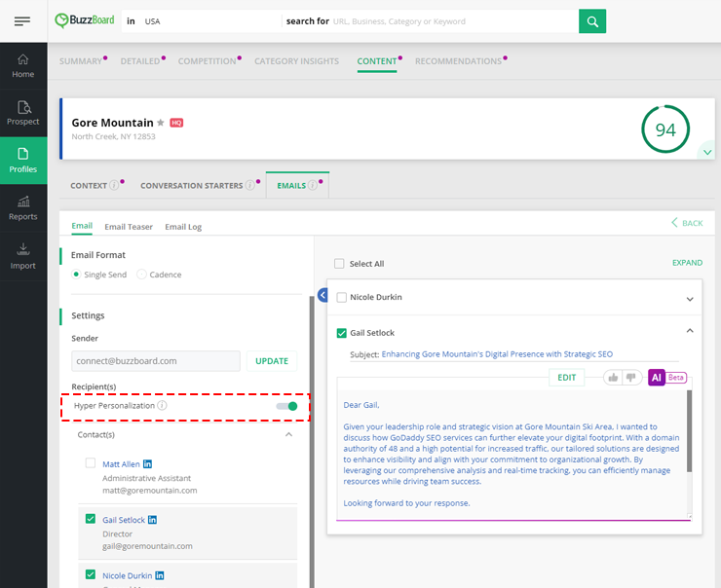Click the email subject line link
The image size is (721, 588).
pyautogui.click(x=497, y=354)
